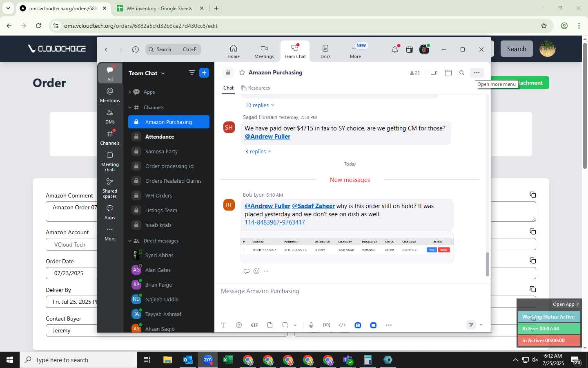Select the Chat tab in Amazon Purchasing
Image resolution: width=588 pixels, height=368 pixels.
click(x=228, y=88)
